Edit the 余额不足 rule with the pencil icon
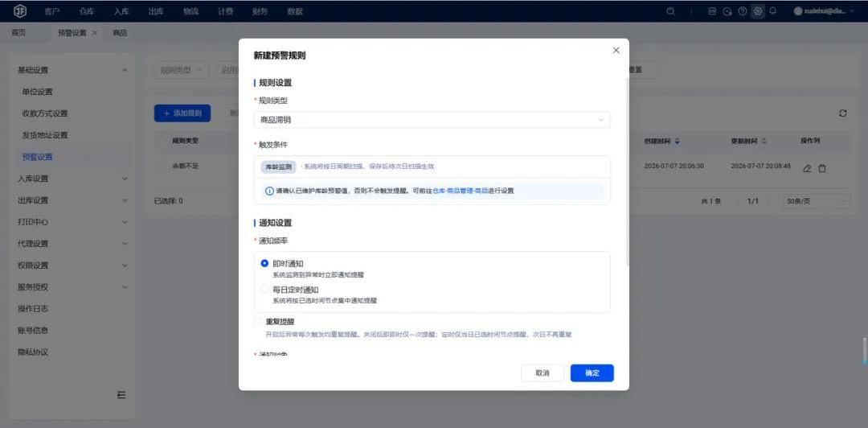Viewport: 868px width, 428px height. (807, 168)
